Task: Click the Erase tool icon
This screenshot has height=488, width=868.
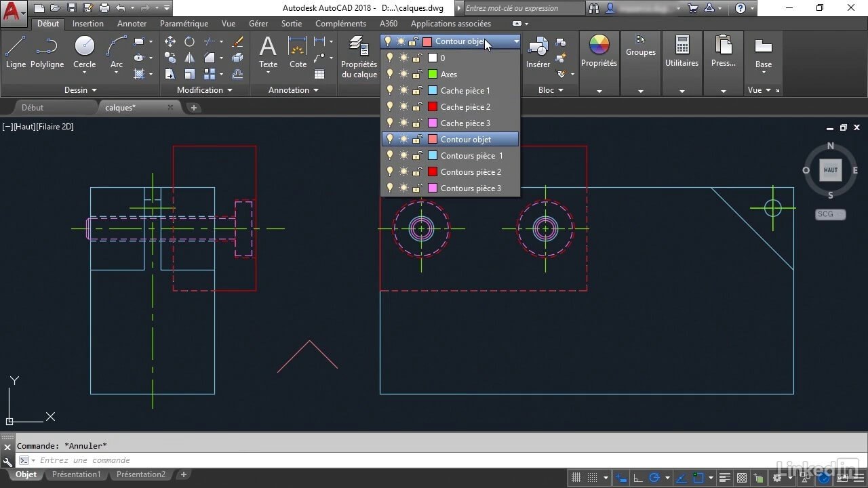Action: pyautogui.click(x=237, y=42)
